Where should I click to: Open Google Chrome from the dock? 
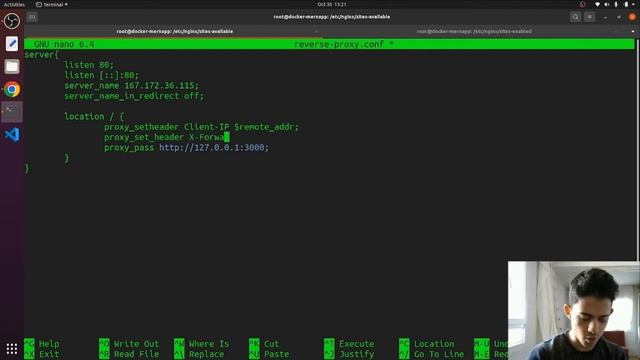pos(12,89)
